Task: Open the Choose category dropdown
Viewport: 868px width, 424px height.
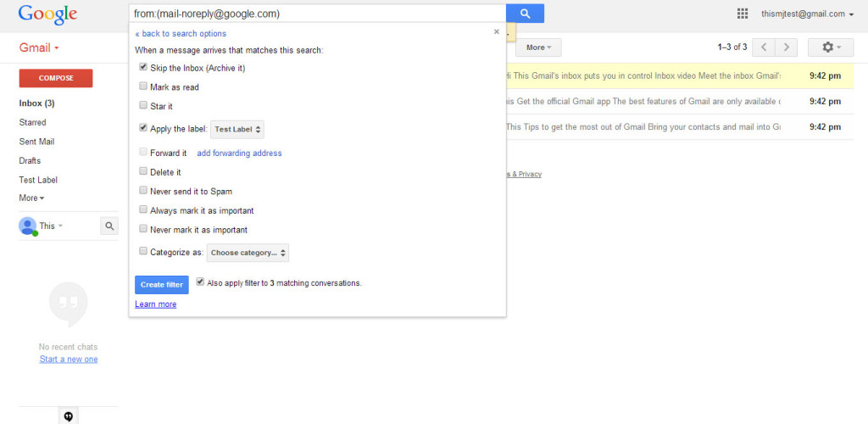Action: click(248, 253)
